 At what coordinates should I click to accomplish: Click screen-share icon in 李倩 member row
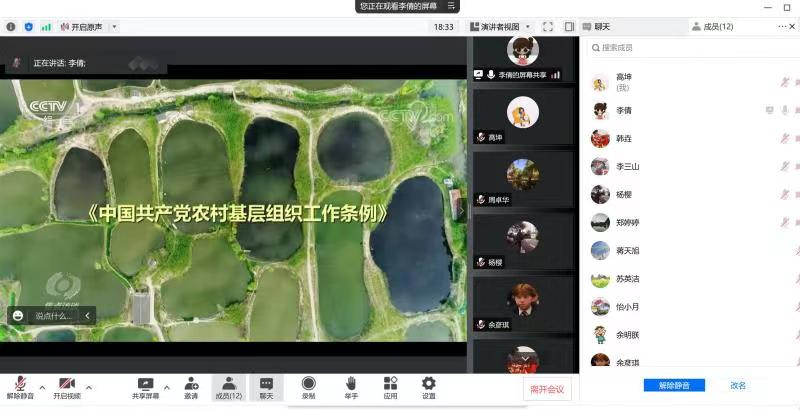tap(769, 110)
